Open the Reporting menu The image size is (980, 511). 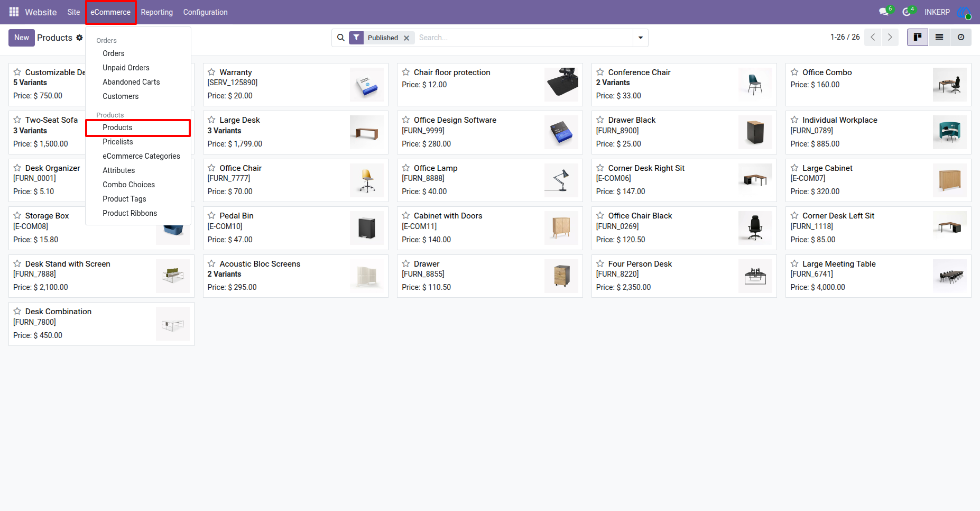(157, 12)
